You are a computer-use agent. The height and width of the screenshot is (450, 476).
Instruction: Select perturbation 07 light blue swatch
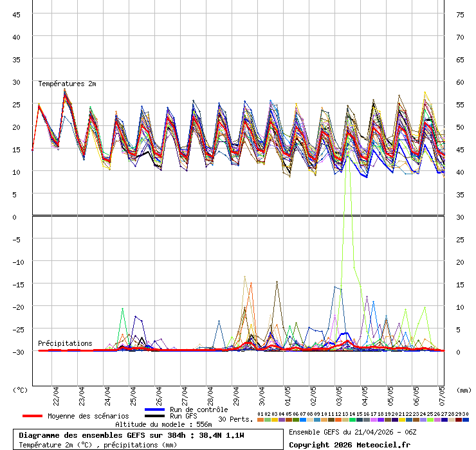(x=303, y=420)
